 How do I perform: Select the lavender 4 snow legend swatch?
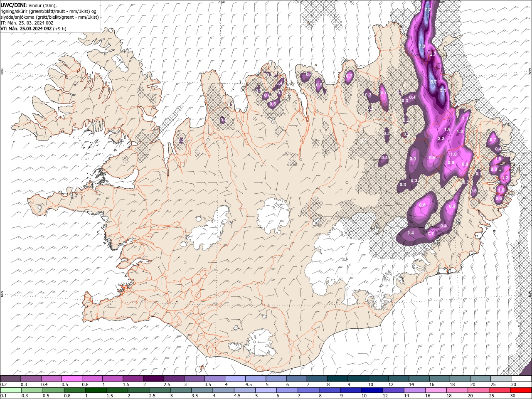235,379
